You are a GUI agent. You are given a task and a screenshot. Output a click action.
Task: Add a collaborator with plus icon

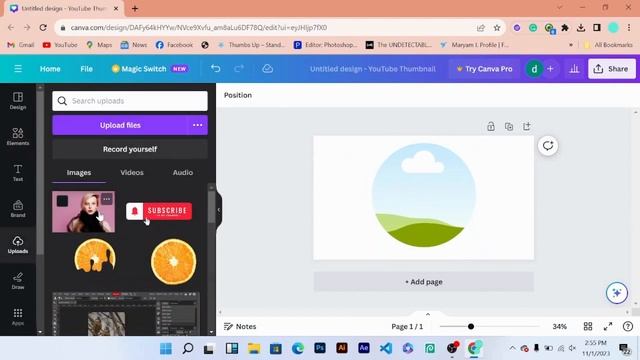[x=550, y=69]
